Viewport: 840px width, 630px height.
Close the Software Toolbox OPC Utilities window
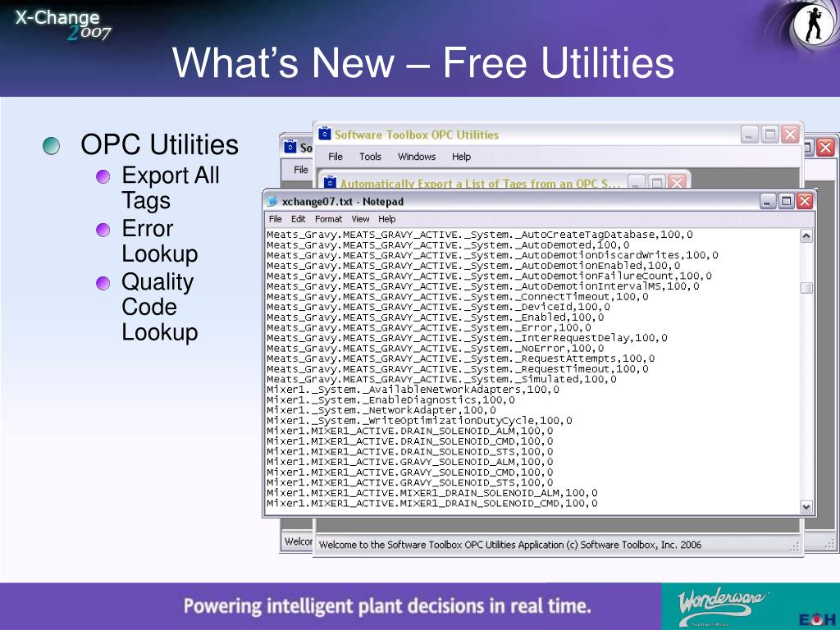pyautogui.click(x=790, y=135)
